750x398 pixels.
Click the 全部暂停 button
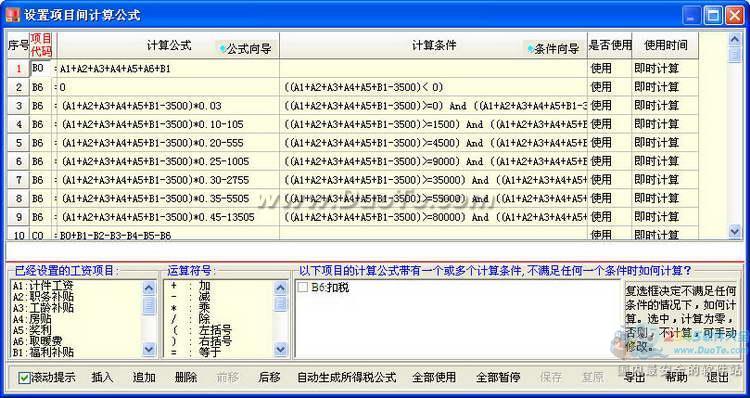[x=498, y=377]
